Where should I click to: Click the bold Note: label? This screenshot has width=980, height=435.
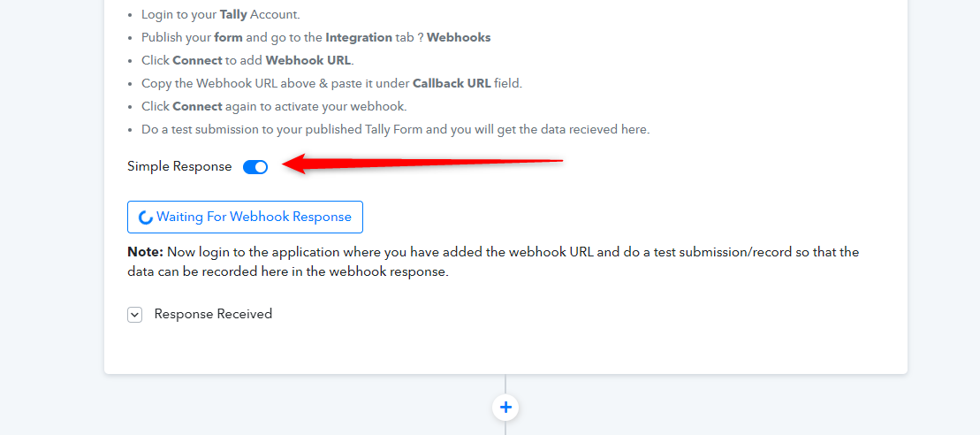point(145,253)
